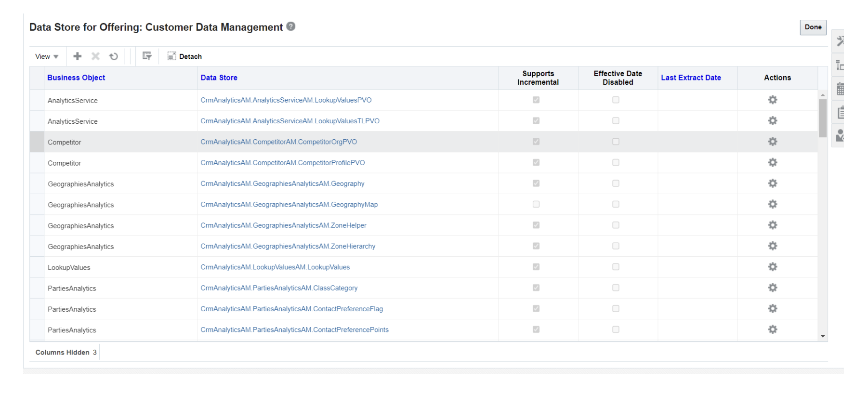Click the Detach table button
Viewport: 868px width, 394px height.
184,56
